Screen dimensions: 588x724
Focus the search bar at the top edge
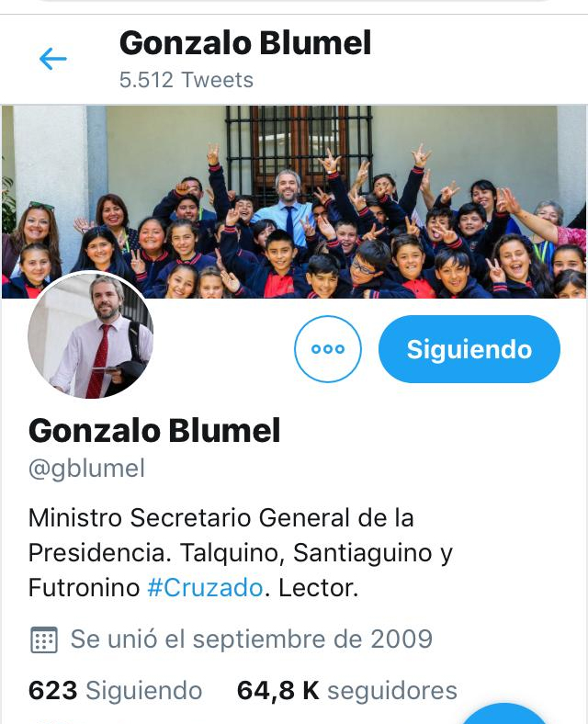point(294,2)
